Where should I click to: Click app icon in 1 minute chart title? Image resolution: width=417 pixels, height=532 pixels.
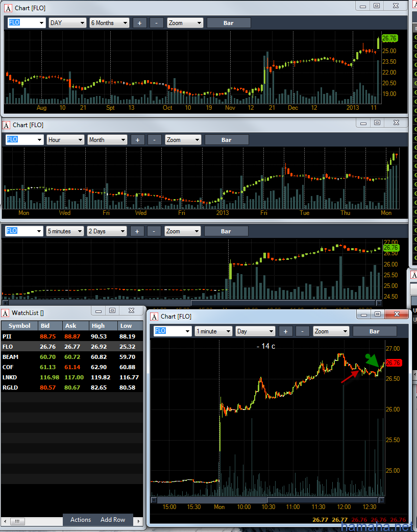[x=154, y=317]
